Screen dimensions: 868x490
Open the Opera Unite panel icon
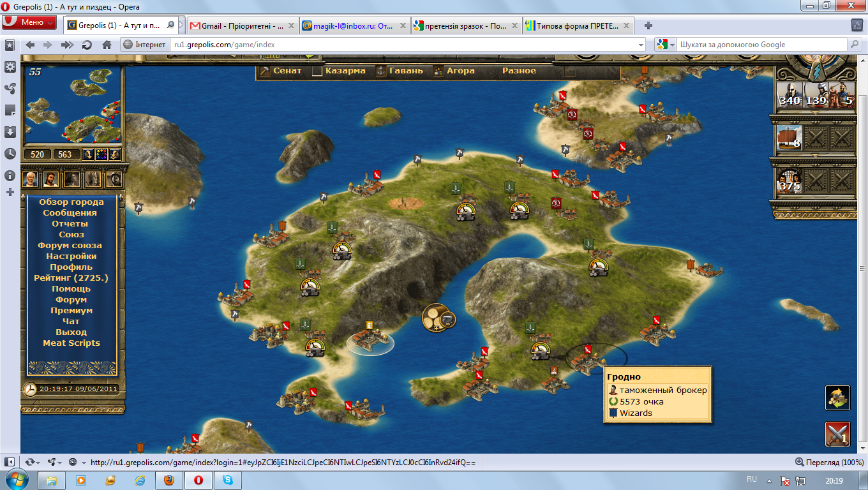coord(10,89)
